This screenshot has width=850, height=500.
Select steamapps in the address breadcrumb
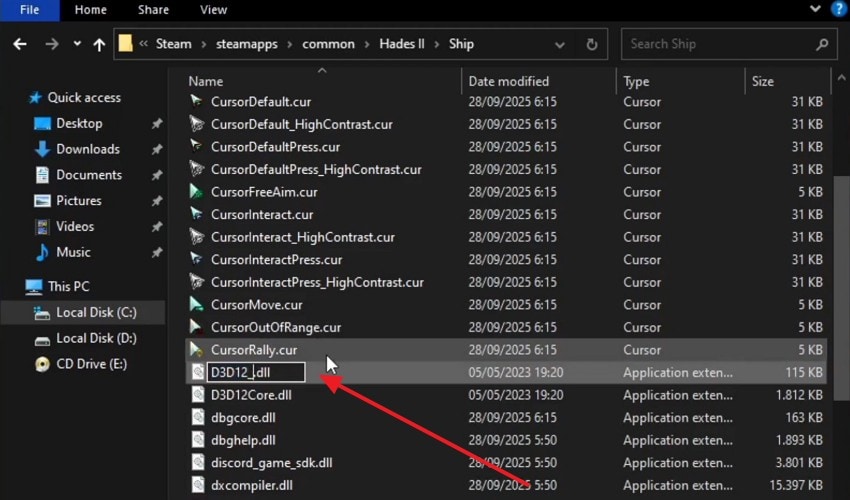pyautogui.click(x=247, y=44)
